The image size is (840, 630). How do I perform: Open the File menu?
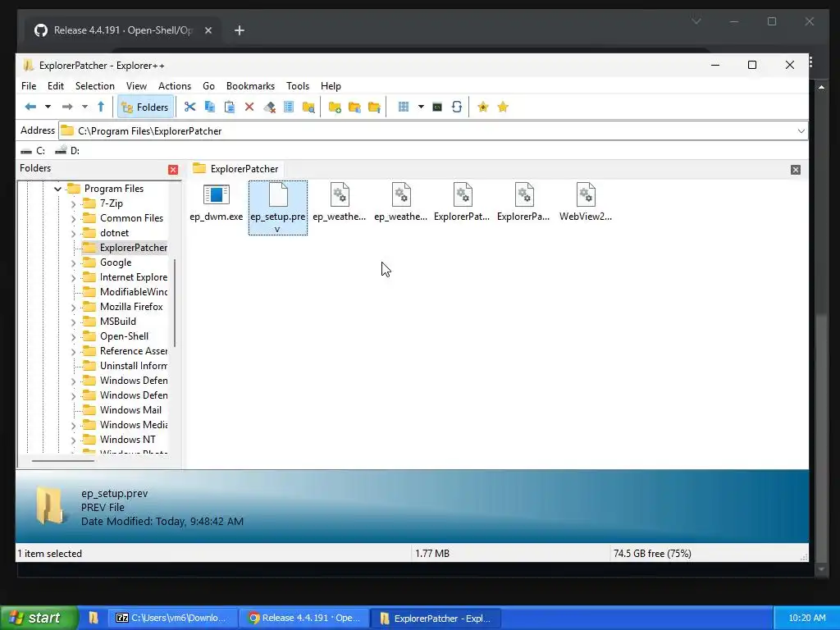coord(29,86)
